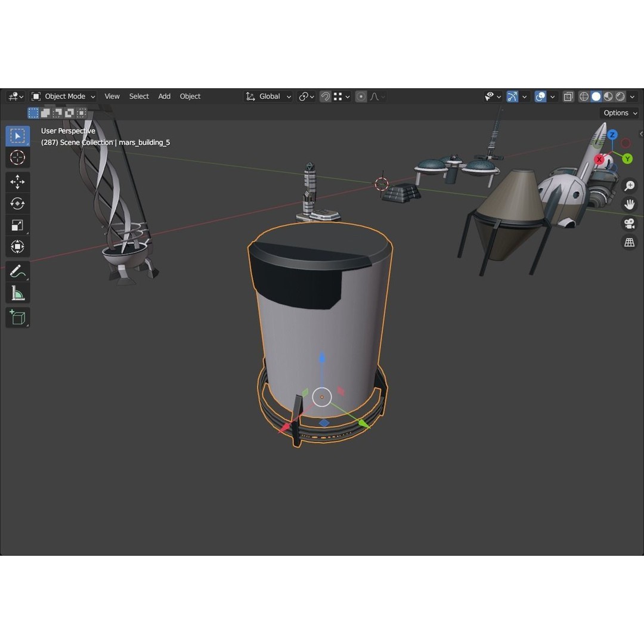Toggle proportional editing in the header
644x644 pixels.
point(361,96)
